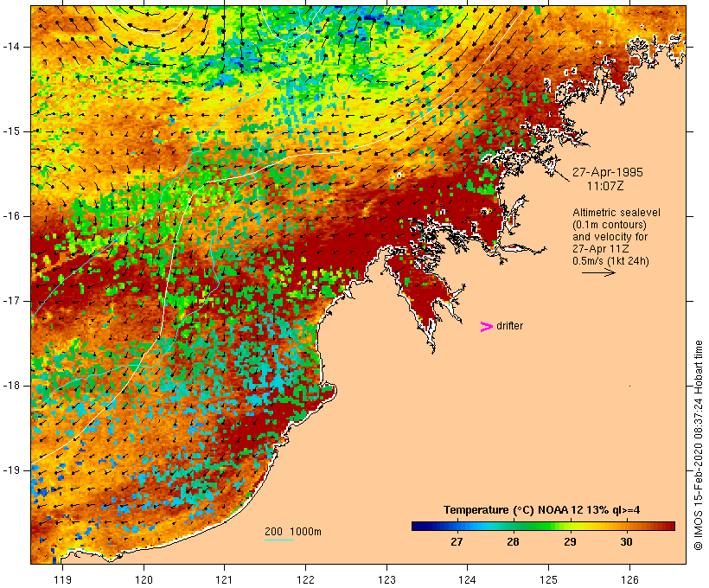
Task: Click latitude label '-14' on the axis
Action: click(11, 47)
